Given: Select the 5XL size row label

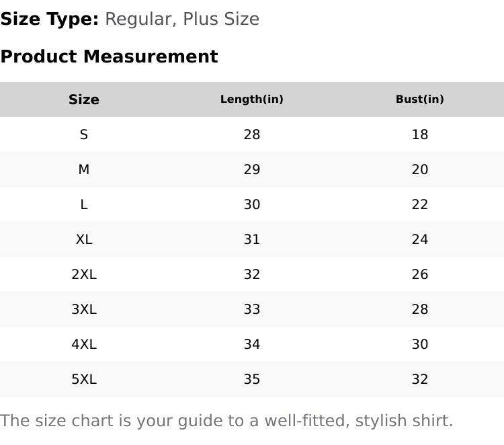Looking at the screenshot, I should click(84, 379).
